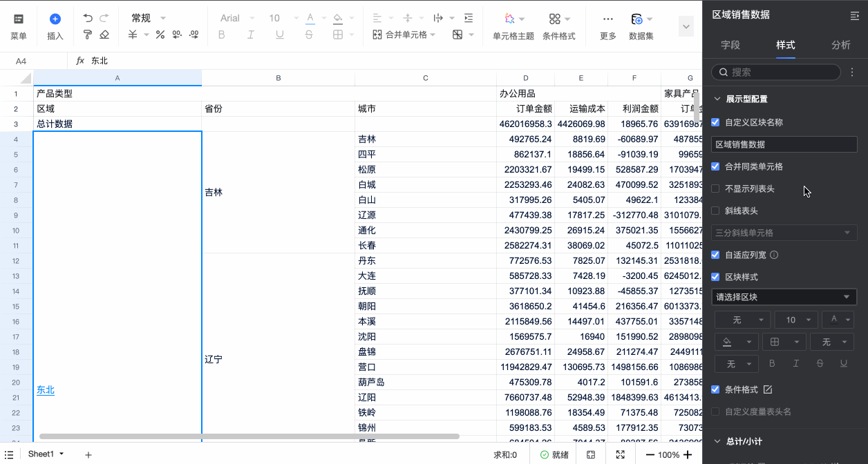Click the panel collapse icon beside 区域销售数据
This screenshot has width=868, height=464.
[854, 15]
